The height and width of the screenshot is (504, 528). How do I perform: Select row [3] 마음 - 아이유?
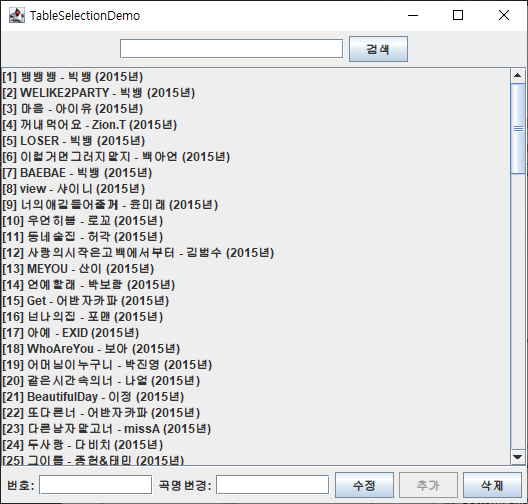click(256, 109)
